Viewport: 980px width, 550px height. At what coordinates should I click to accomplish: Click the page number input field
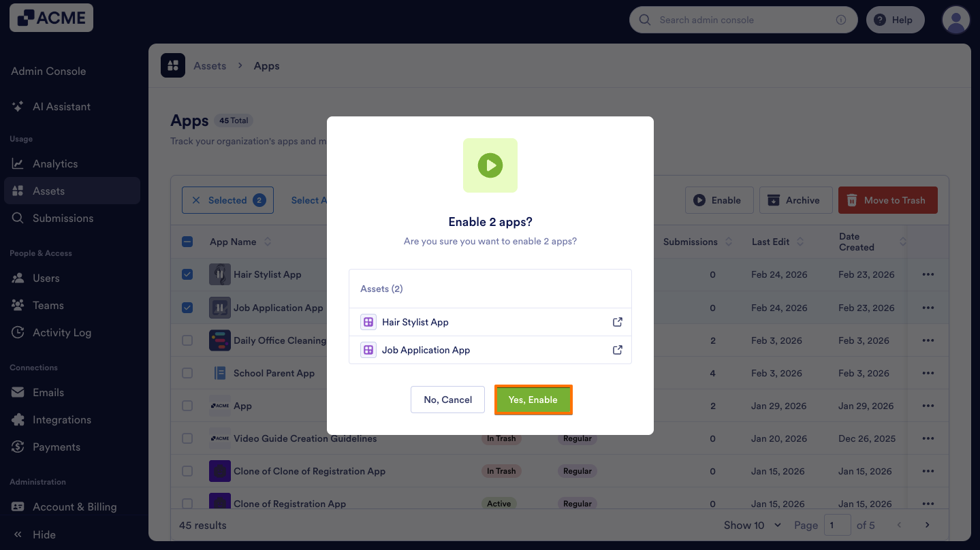click(838, 525)
